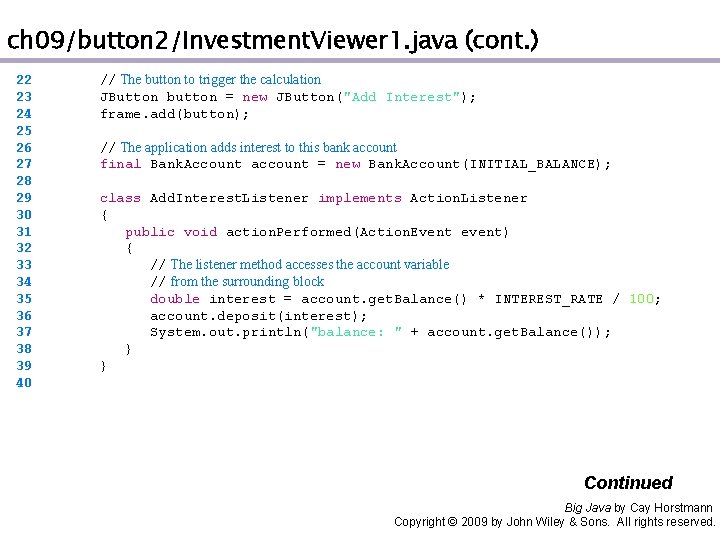Click line number 26

pyautogui.click(x=24, y=147)
